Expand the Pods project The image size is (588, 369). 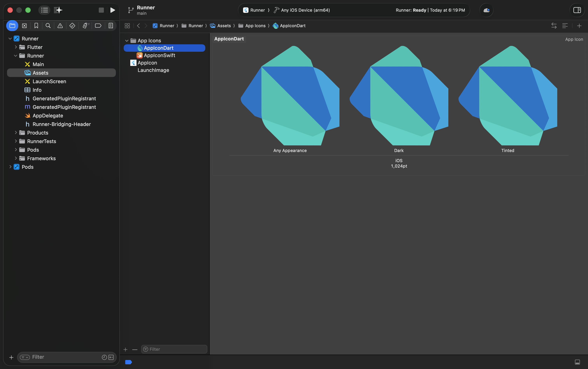coord(10,167)
